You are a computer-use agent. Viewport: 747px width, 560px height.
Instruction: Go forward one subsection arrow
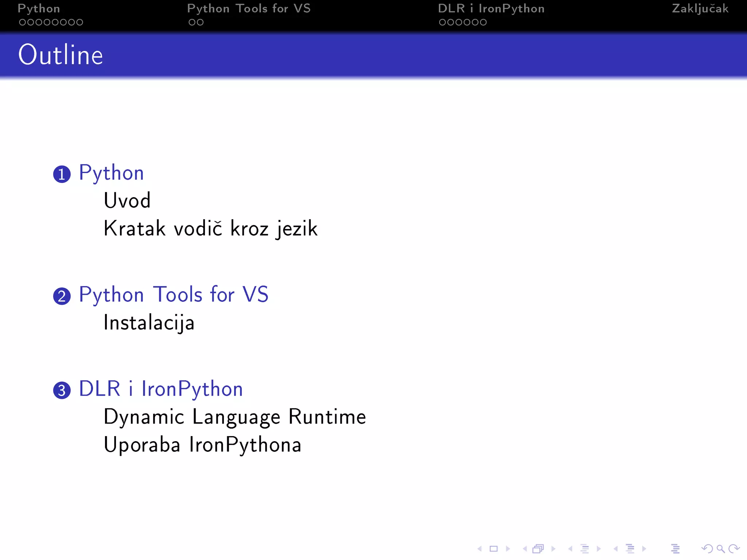[x=599, y=548]
